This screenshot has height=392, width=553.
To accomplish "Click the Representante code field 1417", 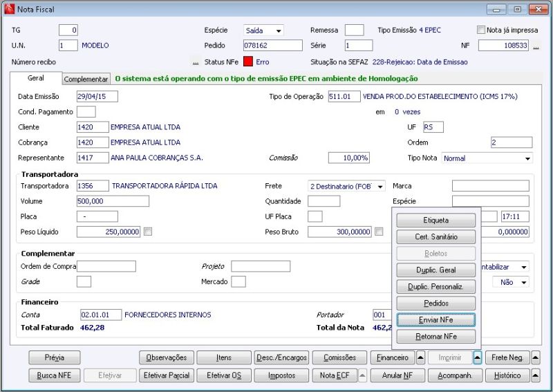I will 93,158.
